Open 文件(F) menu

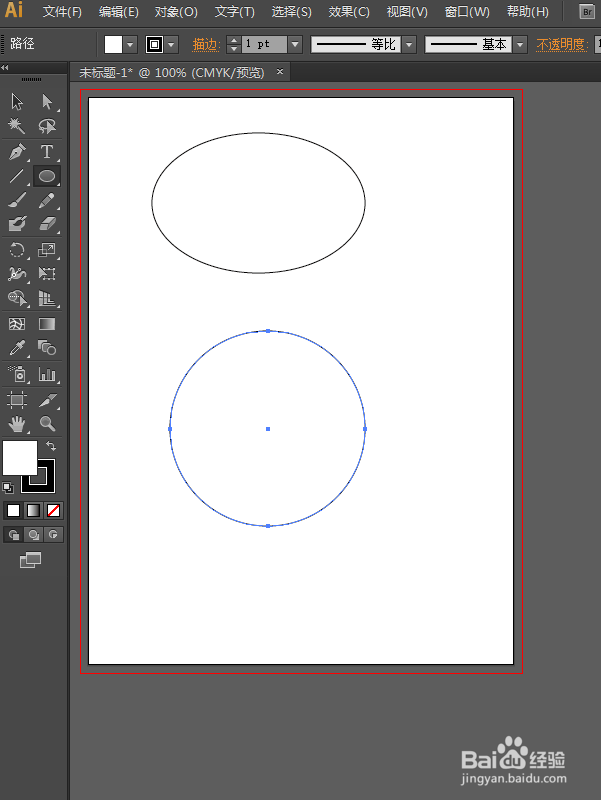pyautogui.click(x=62, y=12)
